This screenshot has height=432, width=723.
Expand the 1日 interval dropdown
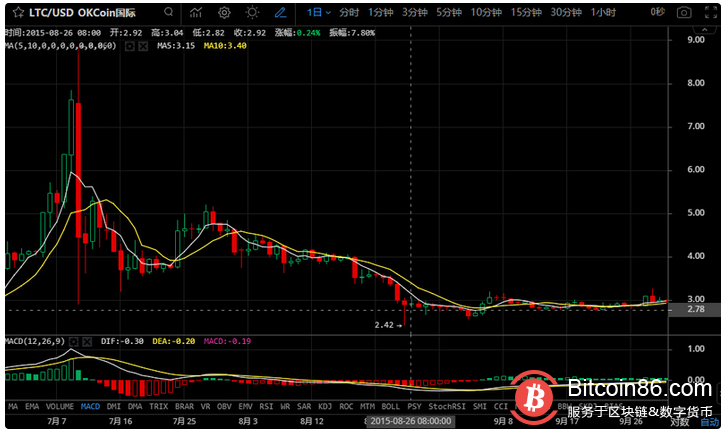click(319, 12)
